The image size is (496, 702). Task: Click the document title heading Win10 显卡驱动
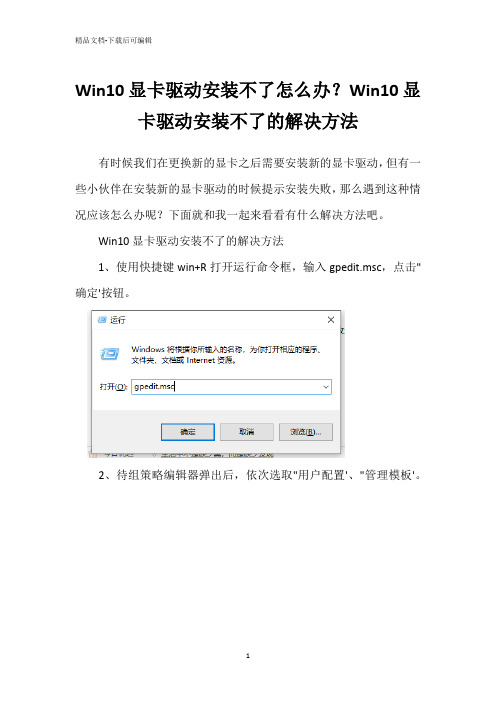click(248, 106)
